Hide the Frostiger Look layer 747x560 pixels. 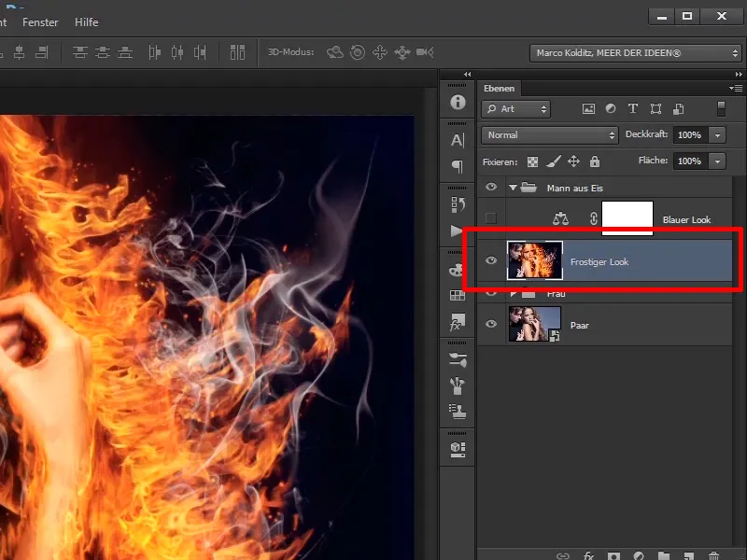pyautogui.click(x=491, y=260)
